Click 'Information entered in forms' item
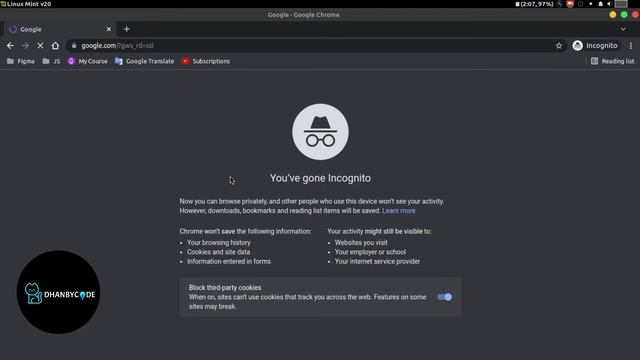The height and width of the screenshot is (360, 640). (229, 261)
